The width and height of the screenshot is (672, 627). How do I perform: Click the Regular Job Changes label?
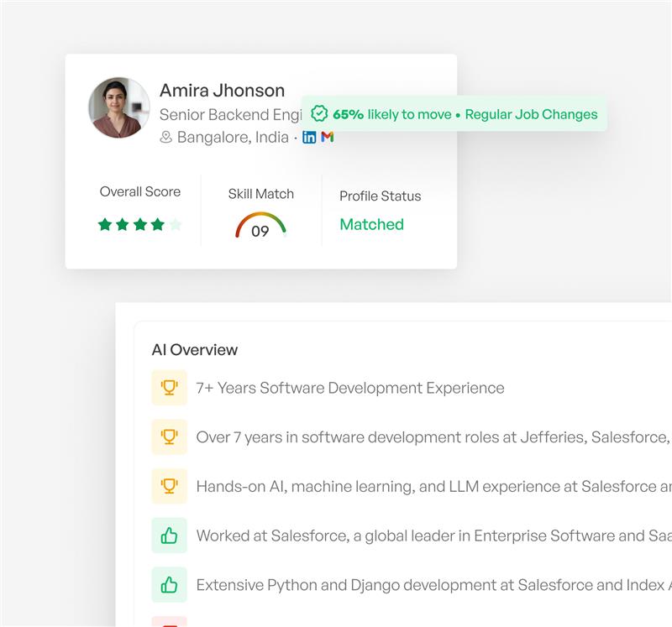(x=531, y=114)
